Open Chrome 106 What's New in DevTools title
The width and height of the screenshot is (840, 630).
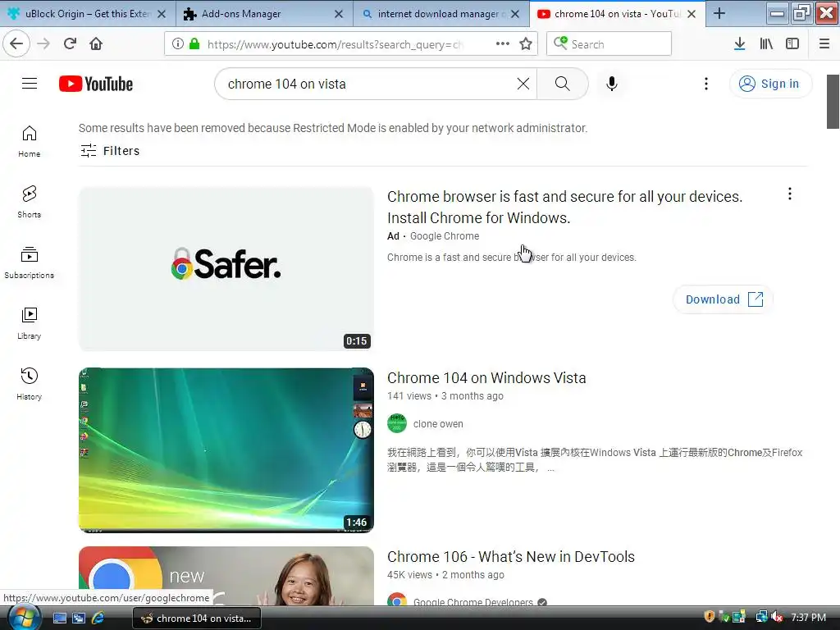click(x=510, y=557)
